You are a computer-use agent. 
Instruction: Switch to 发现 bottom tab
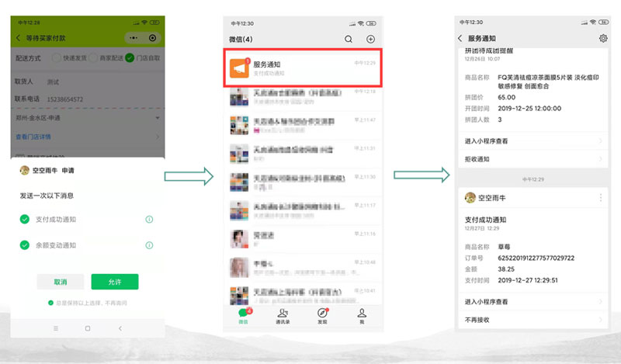click(x=322, y=316)
